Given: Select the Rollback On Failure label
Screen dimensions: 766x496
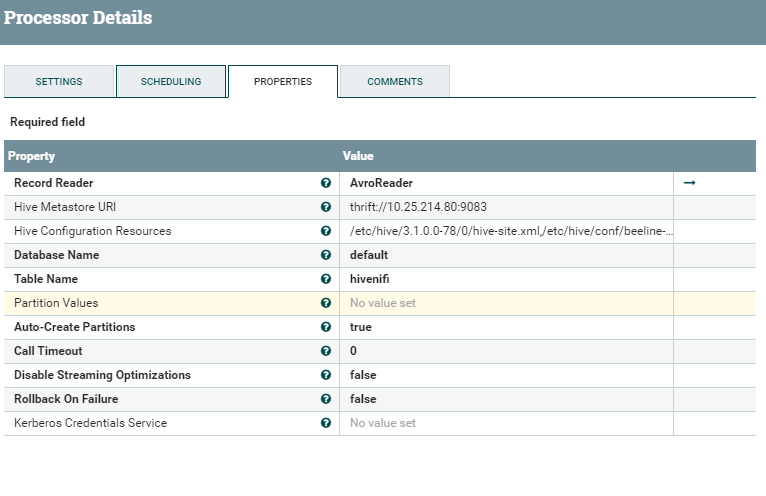Looking at the screenshot, I should pyautogui.click(x=66, y=399).
